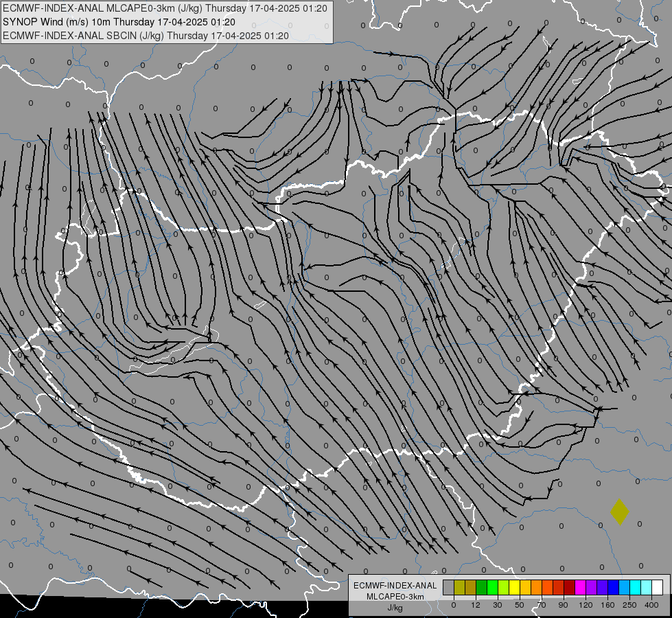The width and height of the screenshot is (672, 618).
Task: Click the legend scale value 50
Action: click(520, 605)
